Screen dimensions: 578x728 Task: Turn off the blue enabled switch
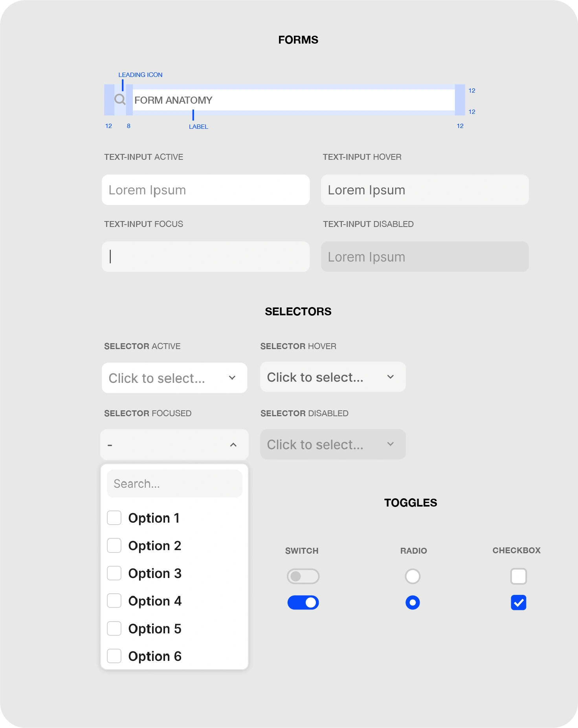point(303,602)
